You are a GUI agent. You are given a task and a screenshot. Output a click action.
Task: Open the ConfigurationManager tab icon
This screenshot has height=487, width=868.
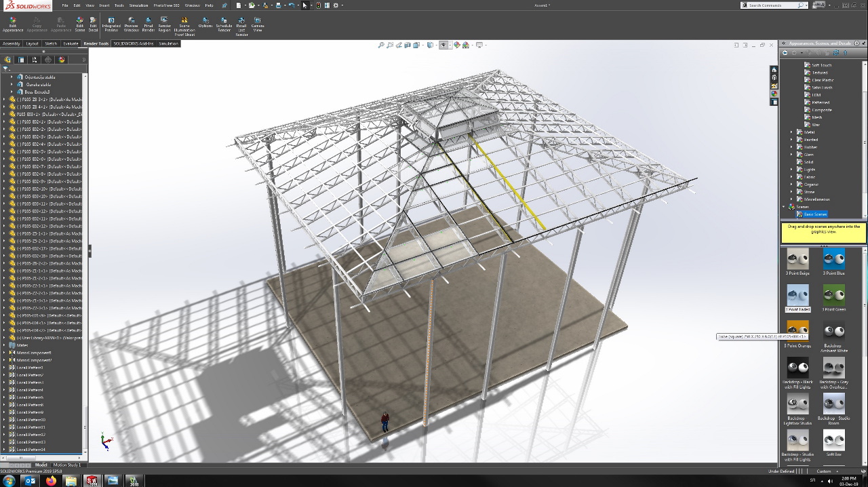pos(35,60)
